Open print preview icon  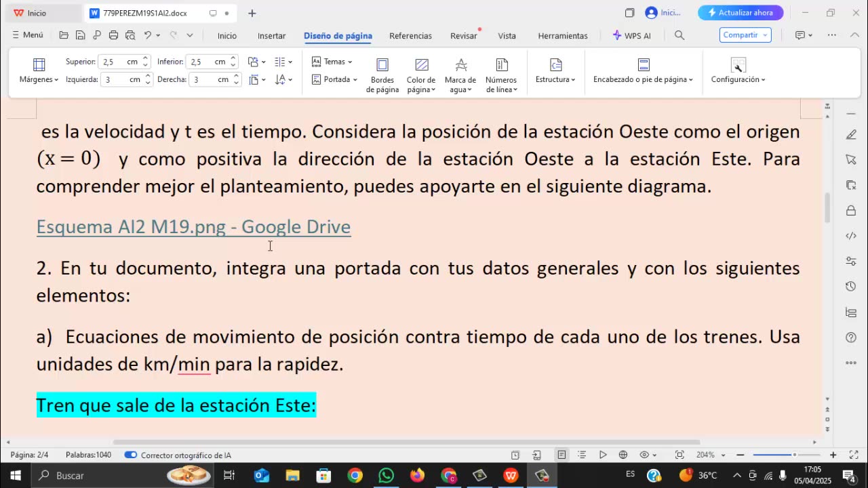[130, 35]
